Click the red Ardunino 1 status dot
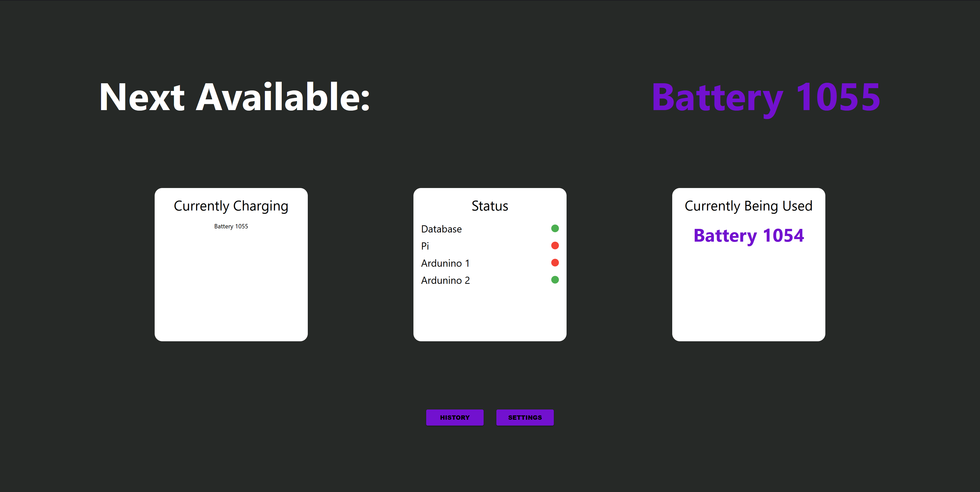Image resolution: width=980 pixels, height=492 pixels. point(555,263)
